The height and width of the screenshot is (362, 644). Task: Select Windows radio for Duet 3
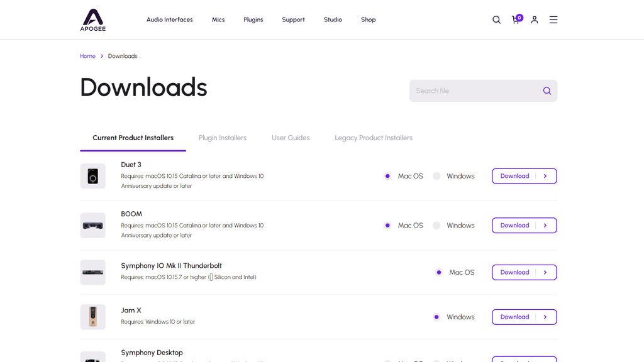[x=436, y=176]
